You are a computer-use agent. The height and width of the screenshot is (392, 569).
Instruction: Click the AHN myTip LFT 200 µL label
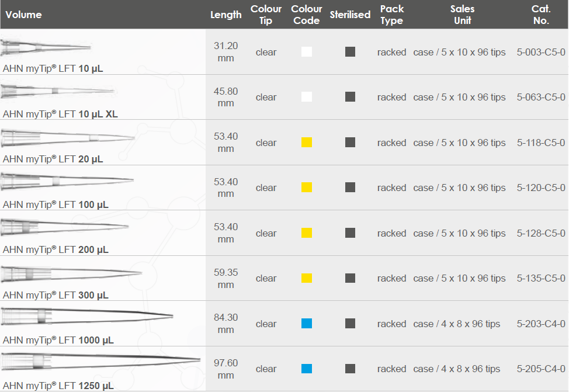point(55,249)
